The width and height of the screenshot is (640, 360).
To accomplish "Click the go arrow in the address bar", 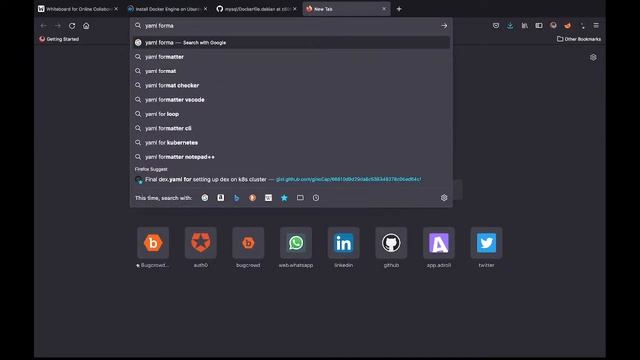I will [444, 26].
